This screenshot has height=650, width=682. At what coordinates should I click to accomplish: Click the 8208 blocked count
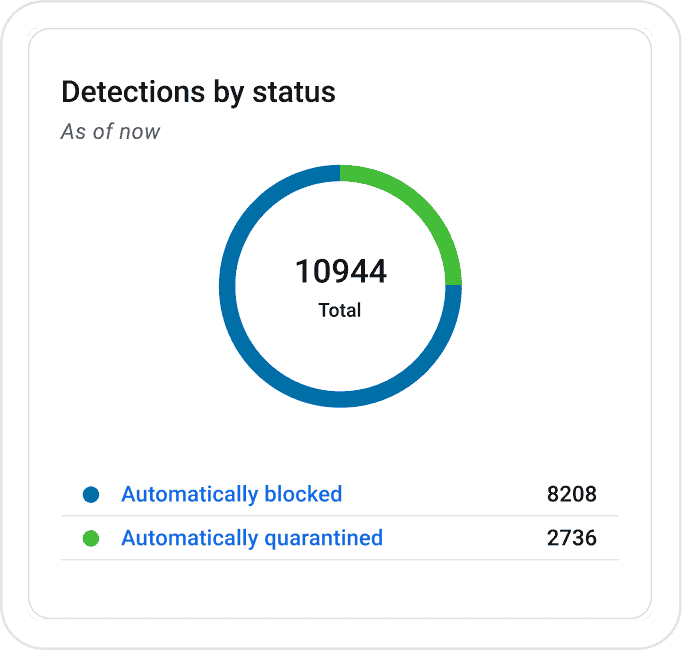click(x=572, y=494)
